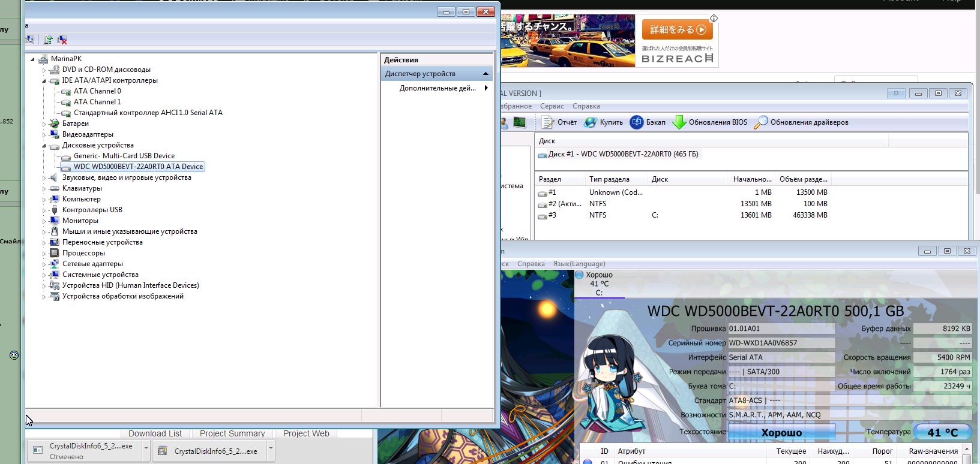Click the first CrystalDiskInfo download file icon

tap(38, 450)
